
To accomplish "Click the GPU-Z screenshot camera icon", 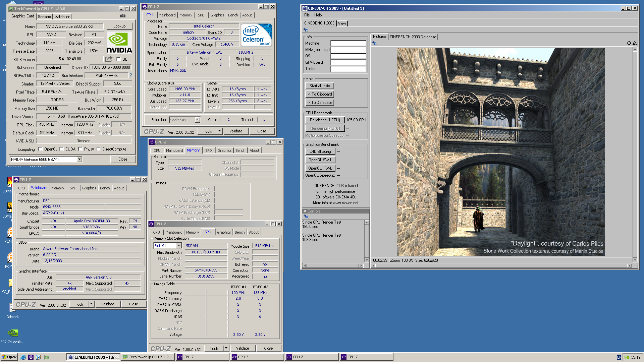I will 123,16.
